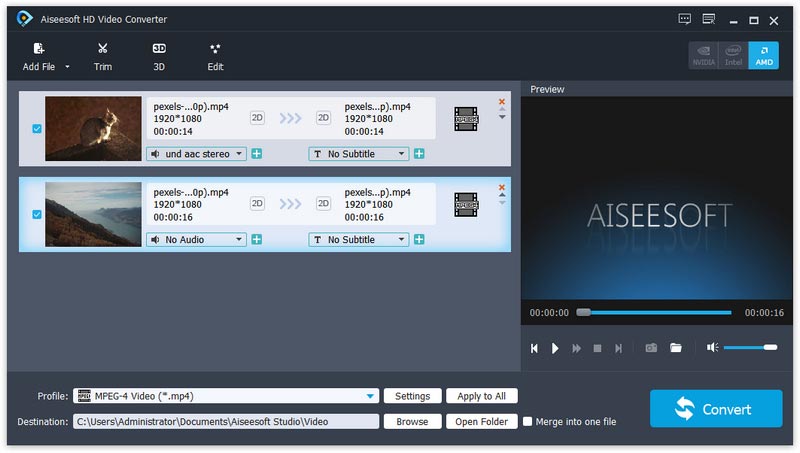This screenshot has width=800, height=453.
Task: Take a snapshot of the preview
Action: (651, 348)
